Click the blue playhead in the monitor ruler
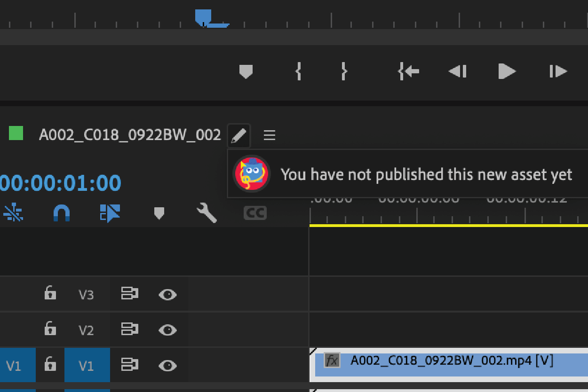The image size is (588, 392). pos(204,17)
